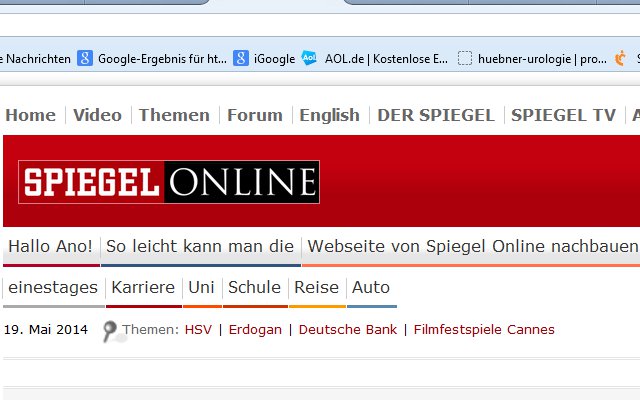The image size is (640, 400).
Task: Select Themen in top navigation
Action: tap(174, 115)
